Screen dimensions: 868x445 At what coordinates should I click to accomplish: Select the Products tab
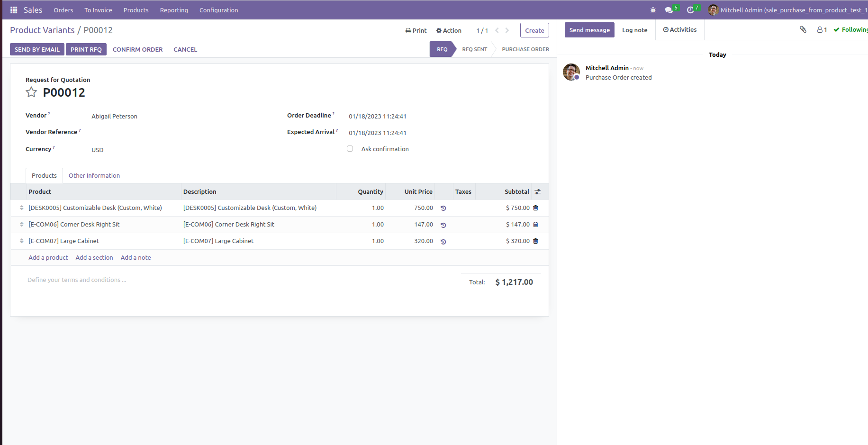pos(44,176)
